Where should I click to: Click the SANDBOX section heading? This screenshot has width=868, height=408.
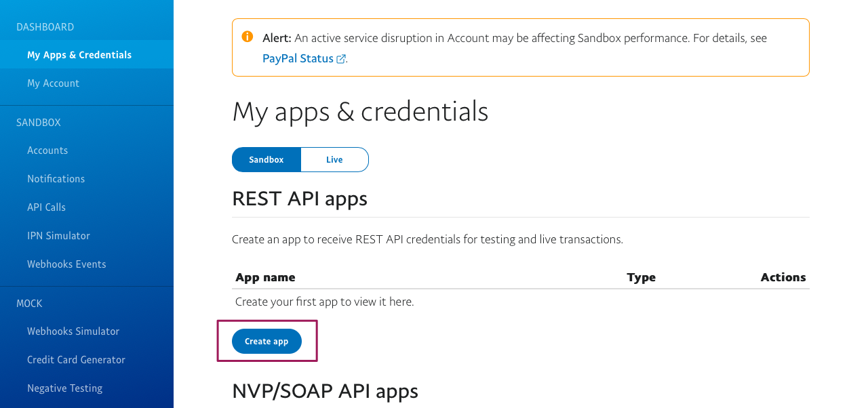pos(39,123)
